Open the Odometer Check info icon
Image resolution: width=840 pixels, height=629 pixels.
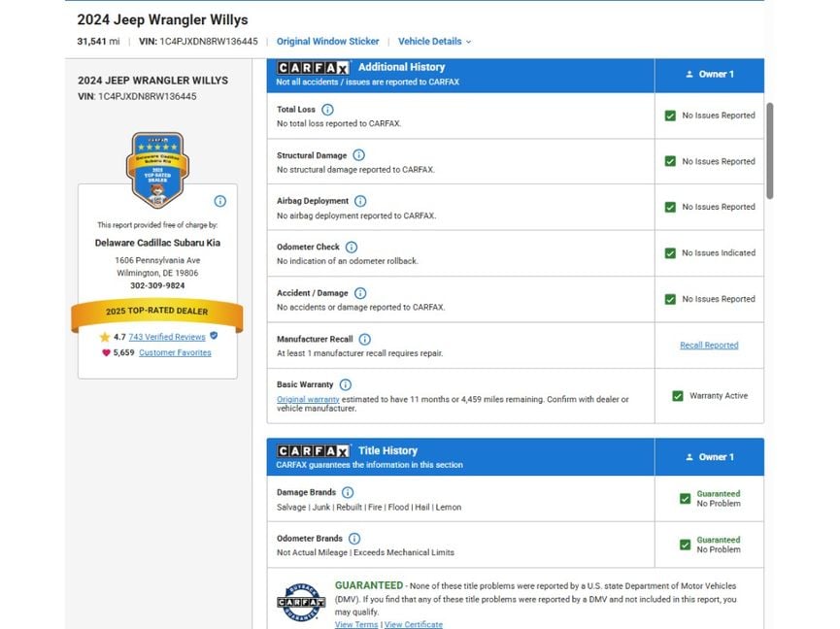[352, 248]
